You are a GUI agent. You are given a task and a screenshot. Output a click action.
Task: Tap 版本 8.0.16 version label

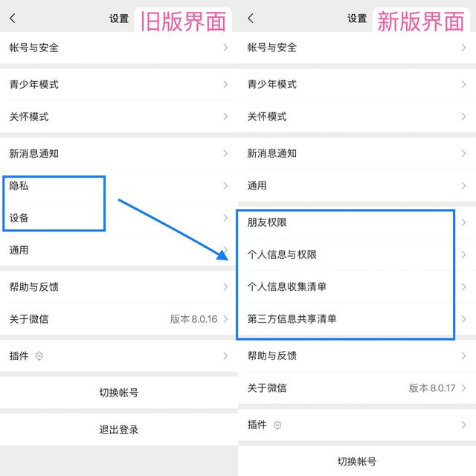193,319
